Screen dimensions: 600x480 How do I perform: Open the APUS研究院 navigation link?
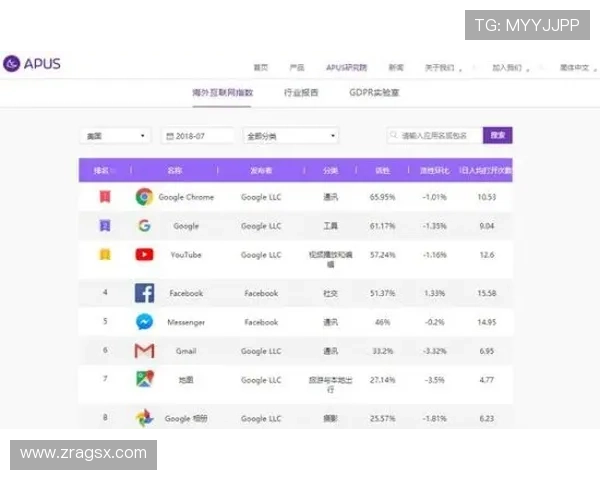pos(346,68)
